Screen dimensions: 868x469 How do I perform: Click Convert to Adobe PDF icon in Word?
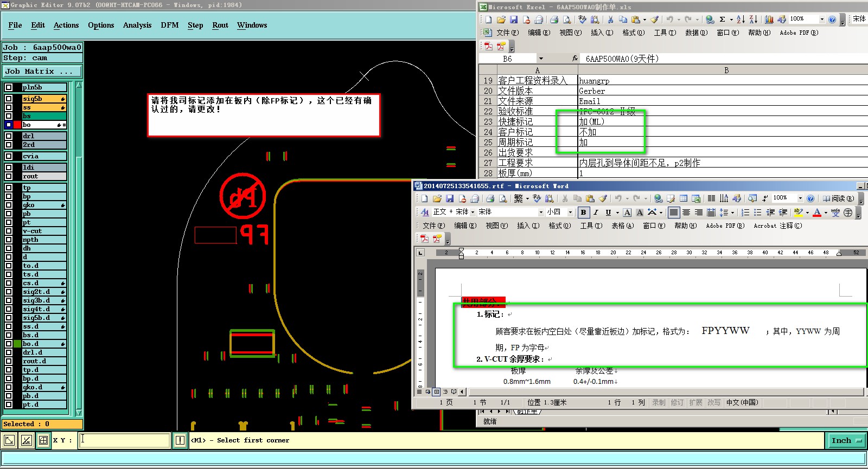425,239
